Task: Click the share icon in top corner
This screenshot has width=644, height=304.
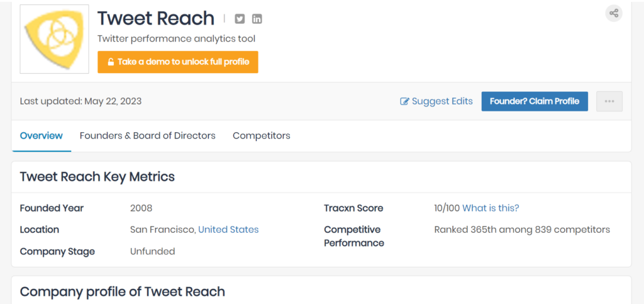Action: point(614,13)
